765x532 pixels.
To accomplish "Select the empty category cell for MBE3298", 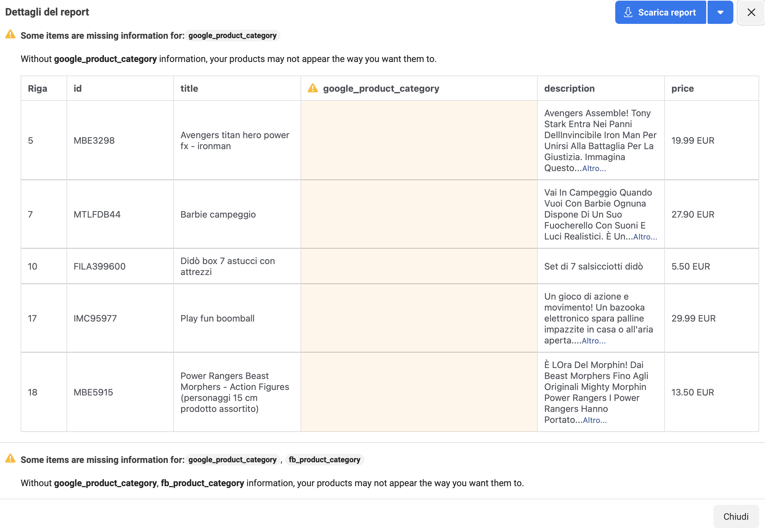I will tap(419, 140).
